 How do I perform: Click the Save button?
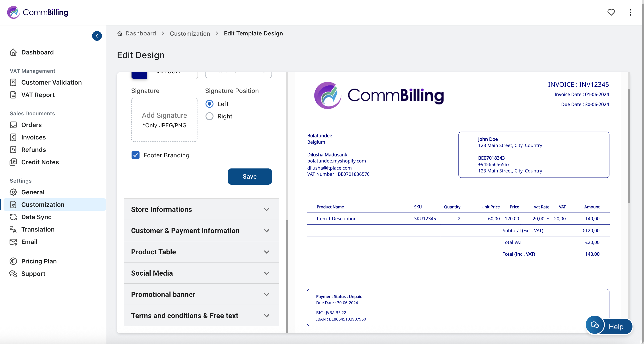[x=250, y=176]
